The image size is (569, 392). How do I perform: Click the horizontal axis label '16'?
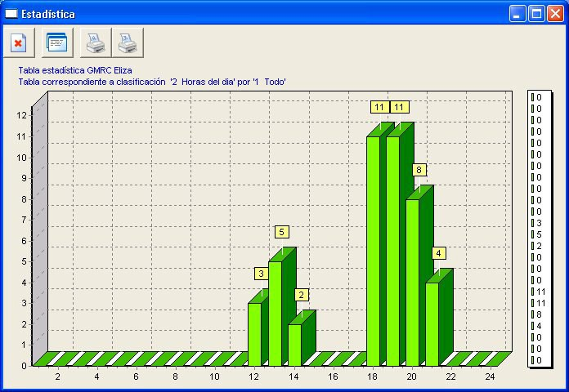tap(333, 376)
